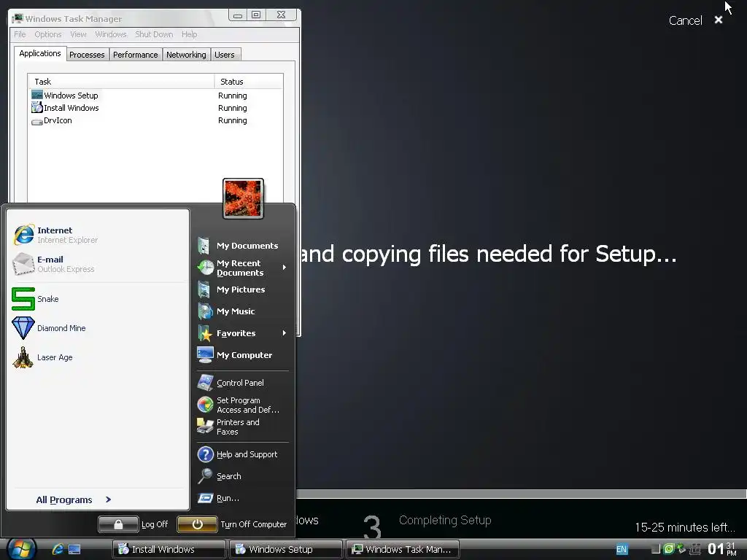Click the Turn Off Computer power button
This screenshot has width=747, height=560.
point(197,524)
